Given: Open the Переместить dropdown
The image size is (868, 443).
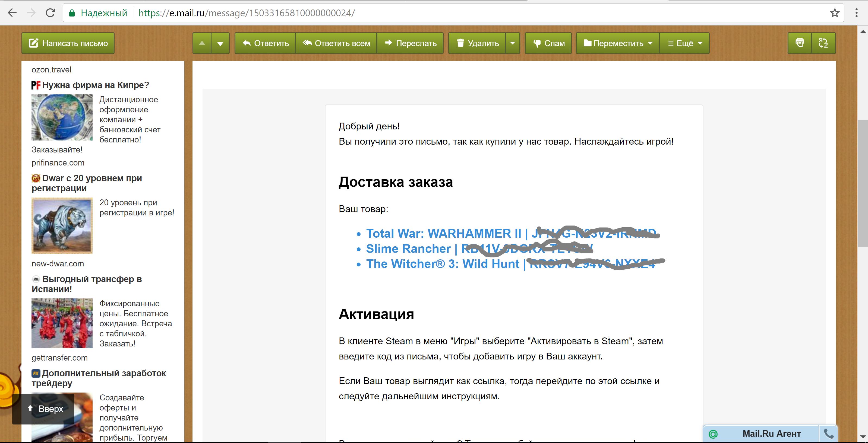Looking at the screenshot, I should tap(618, 43).
